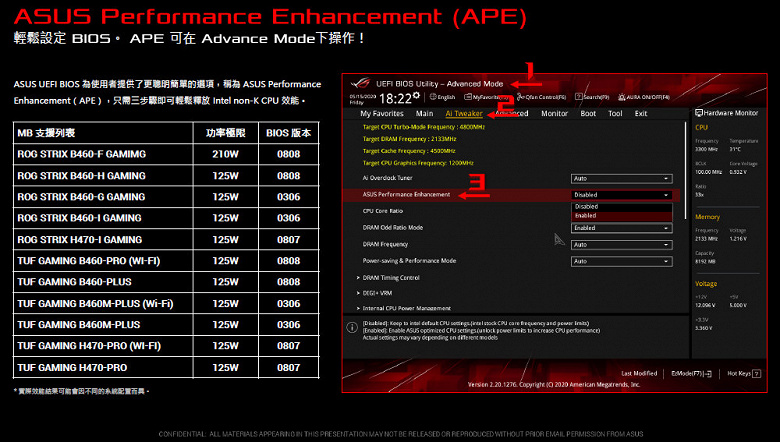Click the ROG logo in BIOS header
This screenshot has width=780, height=442.
pyautogui.click(x=360, y=83)
